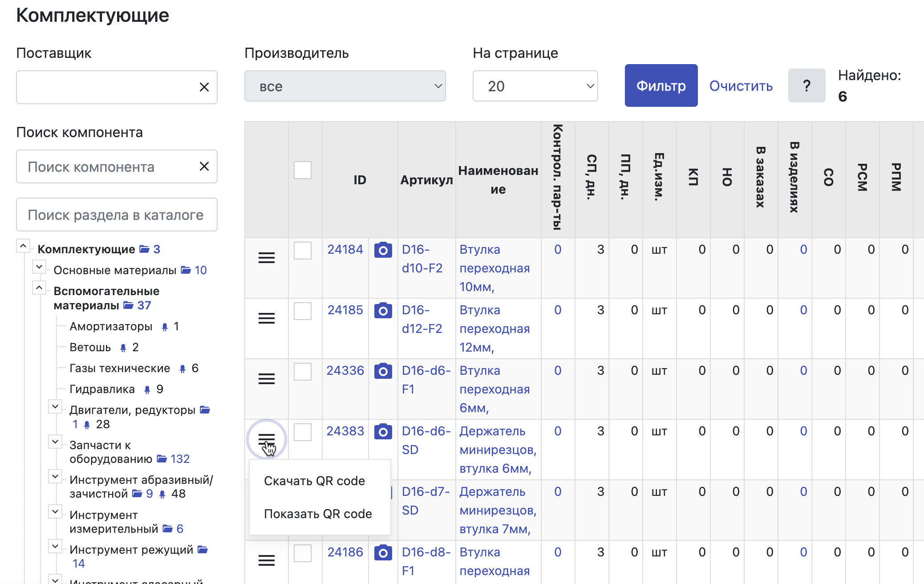
Task: Toggle select-all checkbox in table header
Action: 303,170
